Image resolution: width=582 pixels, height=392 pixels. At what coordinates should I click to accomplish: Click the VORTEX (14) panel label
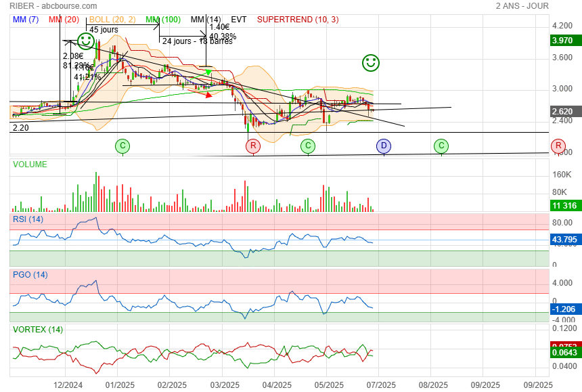coord(37,330)
